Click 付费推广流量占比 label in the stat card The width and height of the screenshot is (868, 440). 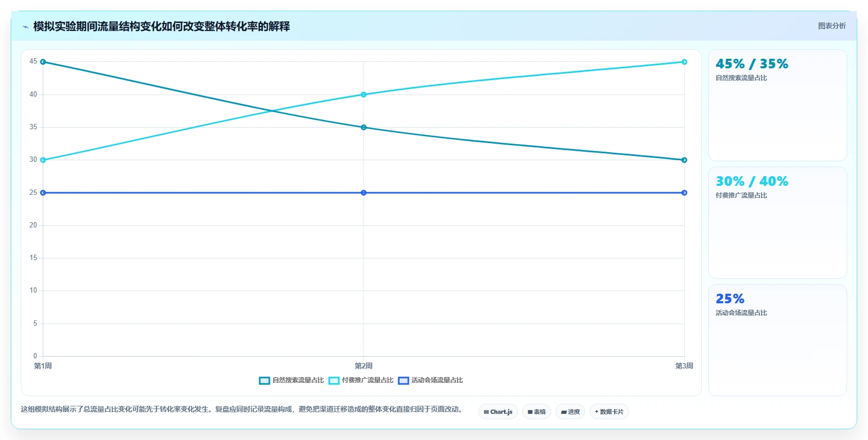(741, 195)
